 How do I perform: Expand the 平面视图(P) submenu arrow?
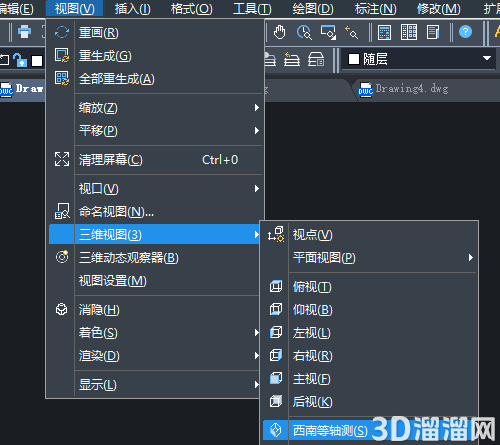coord(470,257)
